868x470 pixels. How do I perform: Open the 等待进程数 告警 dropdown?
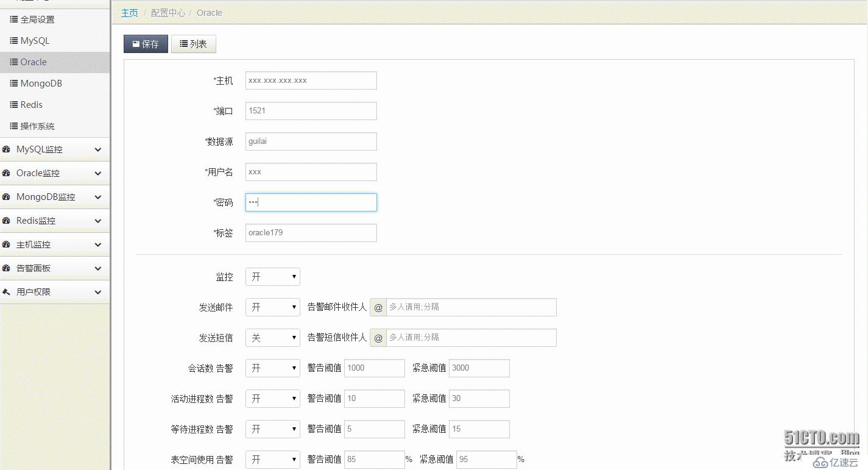[x=273, y=429]
